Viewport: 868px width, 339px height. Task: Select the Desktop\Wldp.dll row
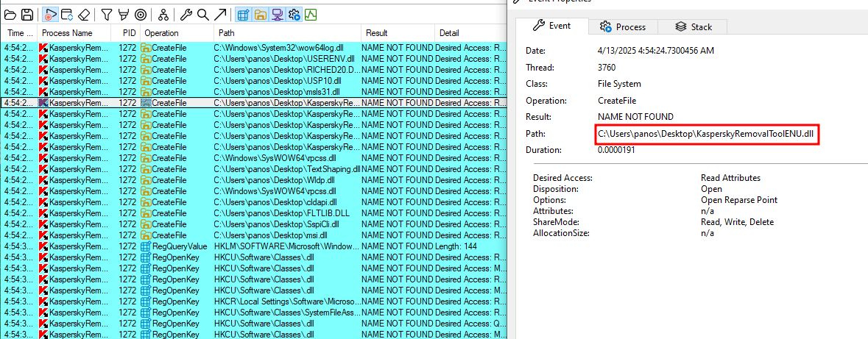(x=253, y=179)
